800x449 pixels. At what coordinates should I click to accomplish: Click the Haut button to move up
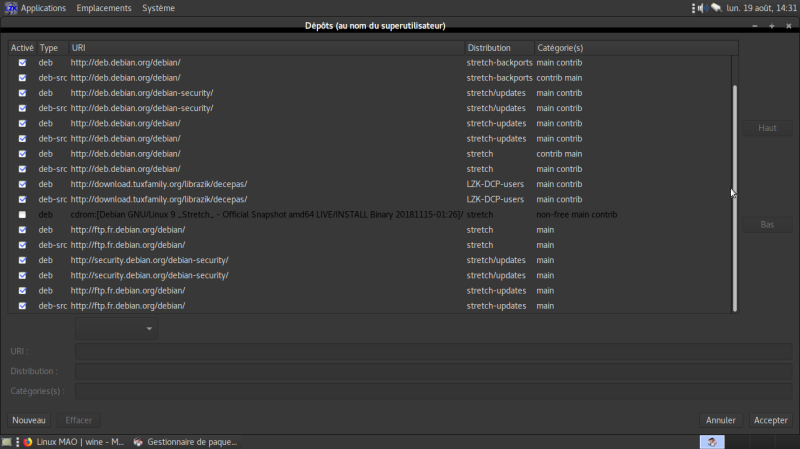767,128
